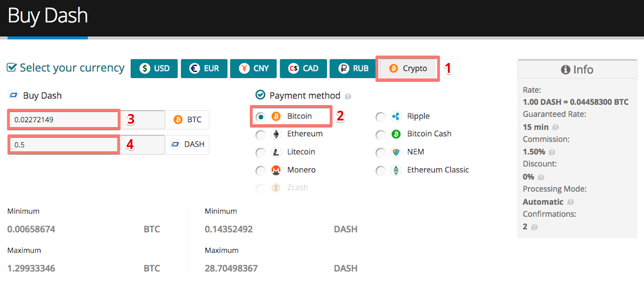Click the Buy Dash page title

[x=48, y=16]
